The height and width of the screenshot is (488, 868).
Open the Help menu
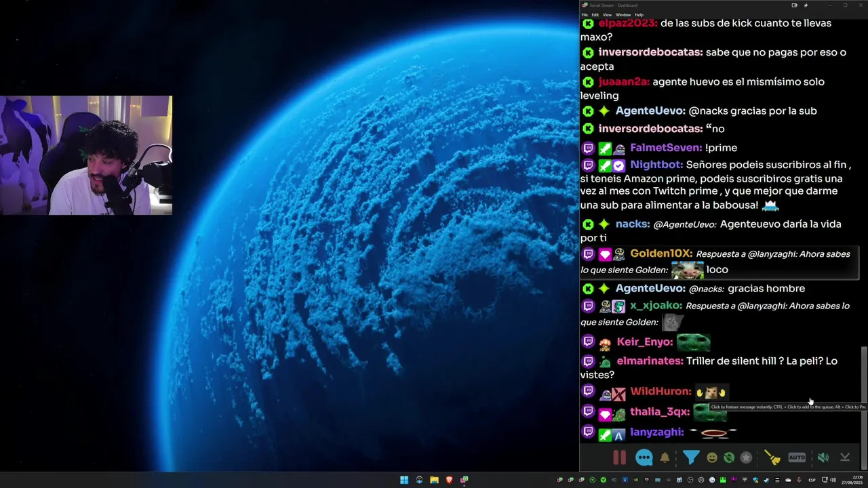pyautogui.click(x=639, y=14)
